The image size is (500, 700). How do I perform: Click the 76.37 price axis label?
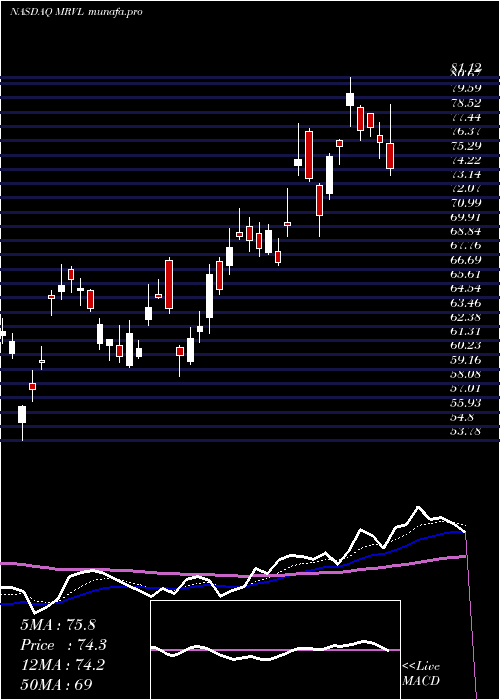(466, 132)
